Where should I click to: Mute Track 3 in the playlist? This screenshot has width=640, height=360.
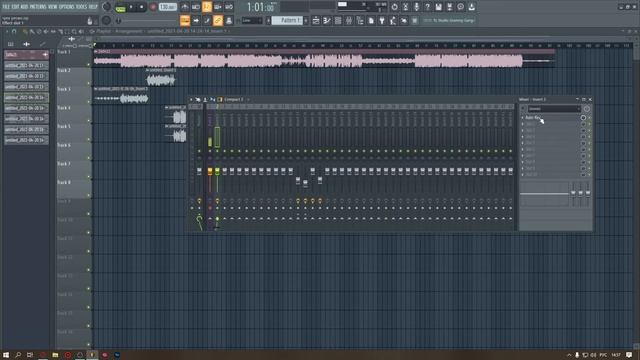tap(89, 102)
